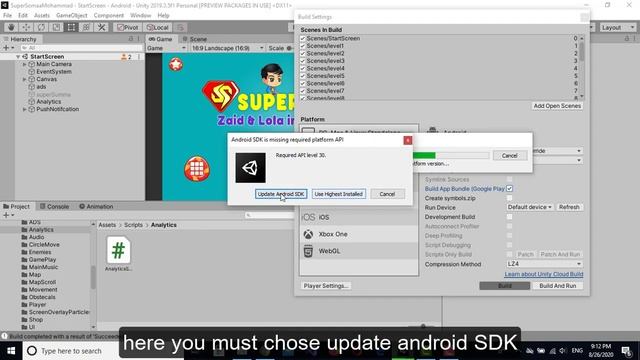Open the Component menu
This screenshot has height=360, width=640.
tap(109, 16)
